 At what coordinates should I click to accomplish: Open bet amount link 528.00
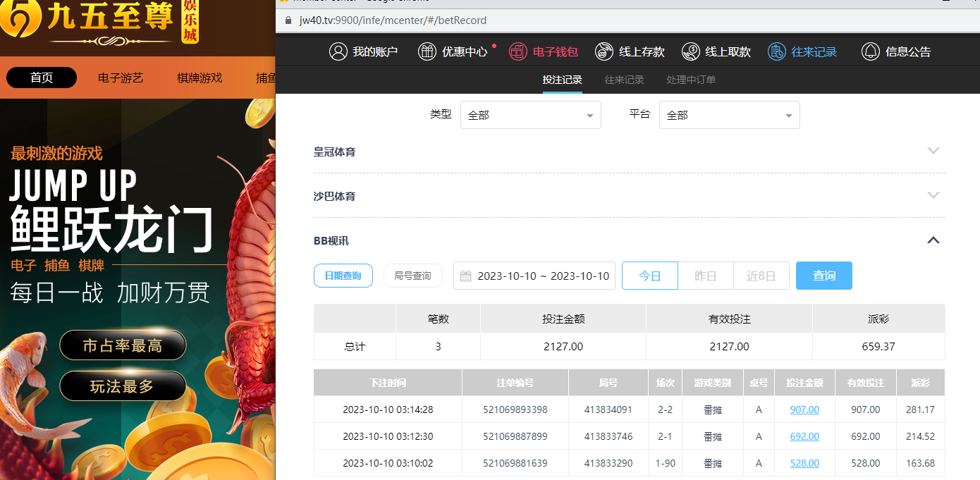click(x=804, y=463)
